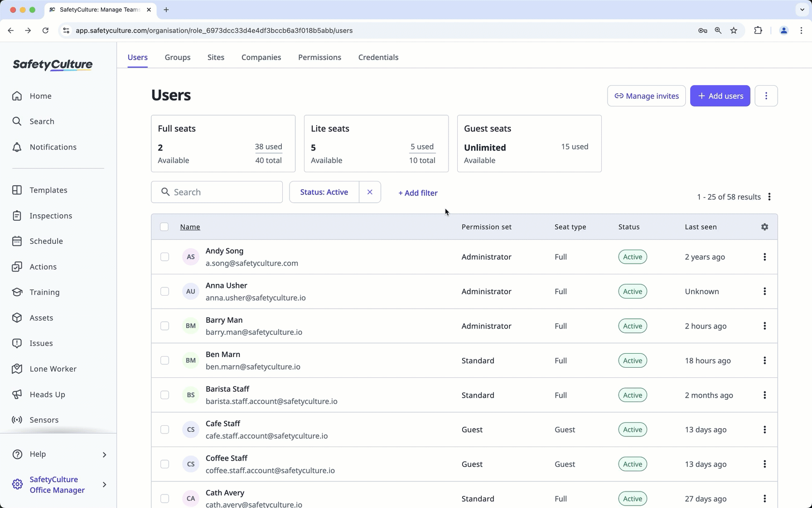Viewport: 812px width, 508px height.
Task: Tick checkbox for Andy Song
Action: point(165,257)
